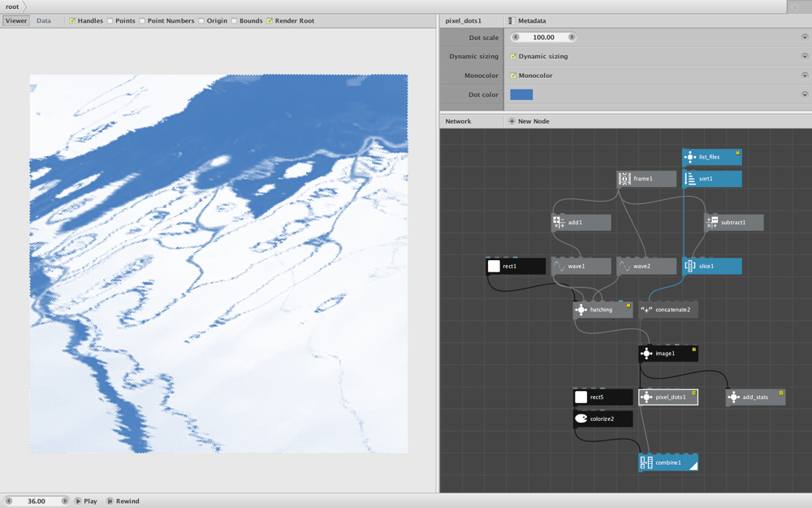Image resolution: width=812 pixels, height=508 pixels.
Task: Decrease Dot scale with left arrow
Action: coord(516,37)
